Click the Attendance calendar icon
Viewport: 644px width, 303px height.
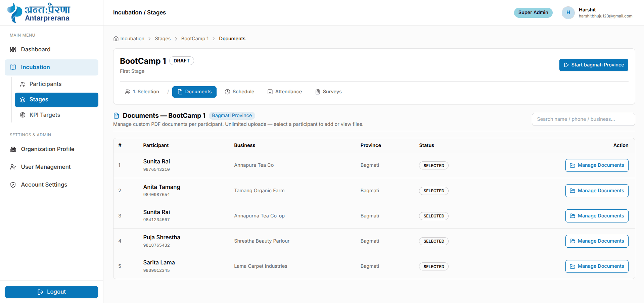click(270, 92)
